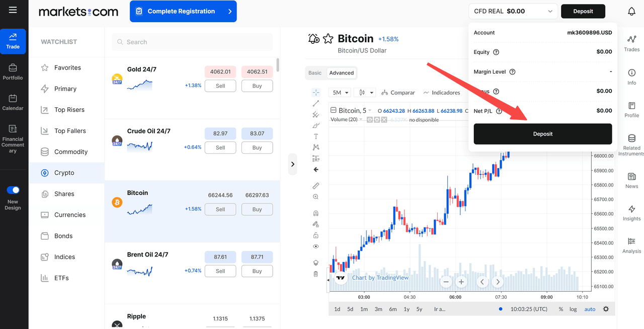Select the text annotation tool
This screenshot has width=644, height=329.
click(x=316, y=137)
